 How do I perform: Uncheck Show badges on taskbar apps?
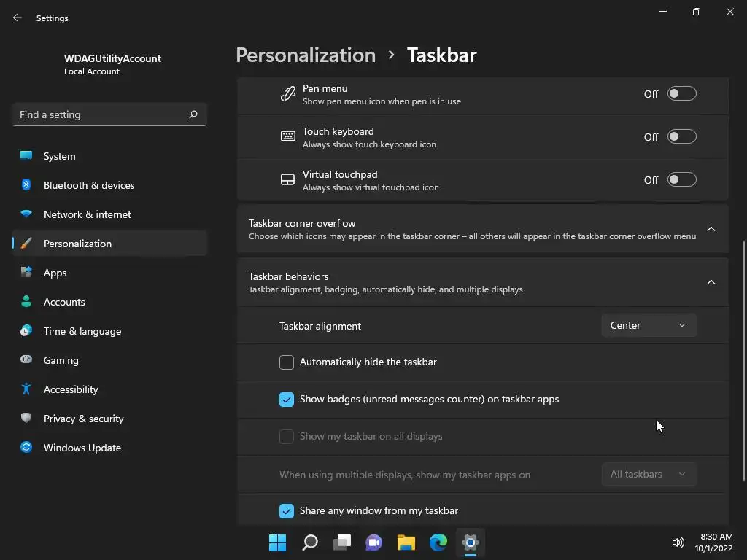(287, 400)
